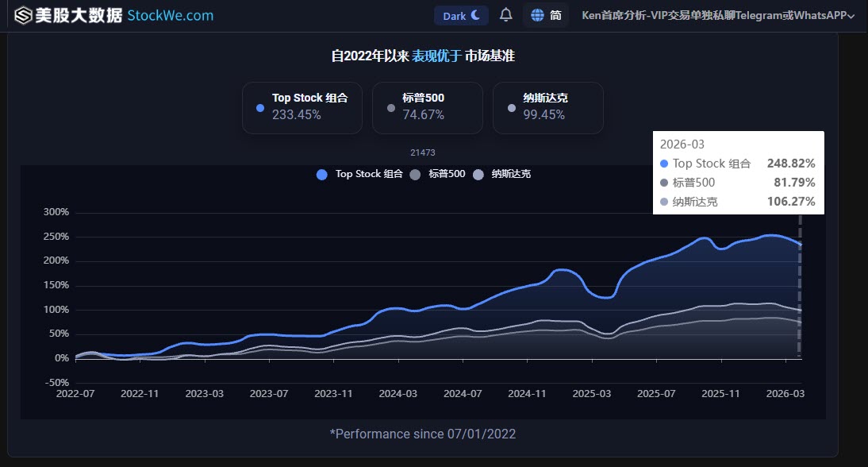Click the blue dot in the chart legend
Viewport: 868px width, 467px height.
coord(321,174)
